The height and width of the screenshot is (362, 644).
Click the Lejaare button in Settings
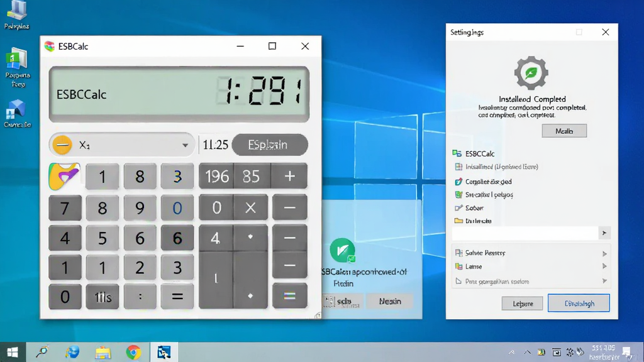(523, 304)
